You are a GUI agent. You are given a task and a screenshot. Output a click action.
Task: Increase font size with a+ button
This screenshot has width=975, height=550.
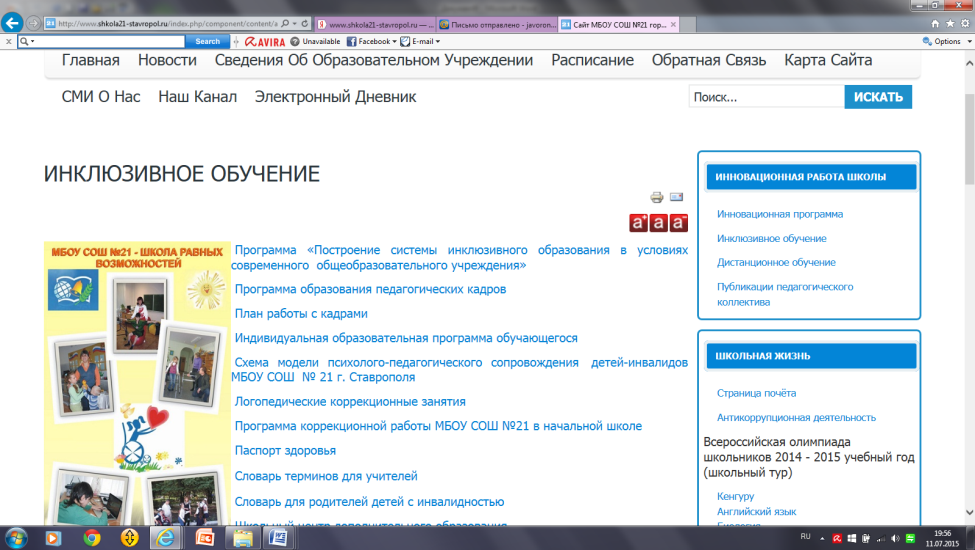coord(638,222)
